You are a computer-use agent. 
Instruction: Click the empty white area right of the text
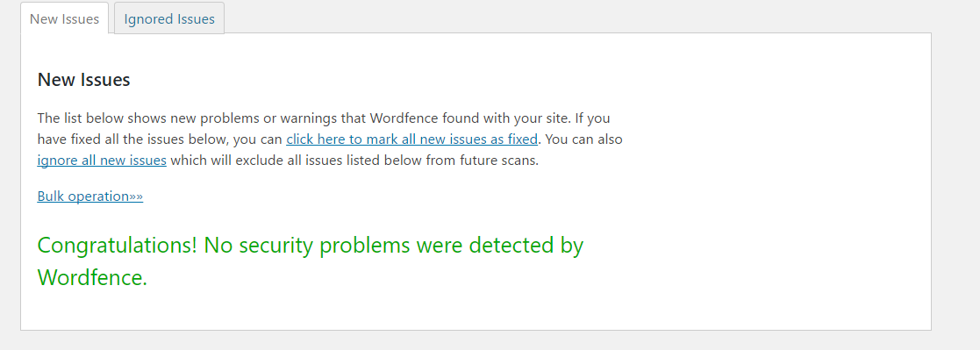click(x=775, y=182)
